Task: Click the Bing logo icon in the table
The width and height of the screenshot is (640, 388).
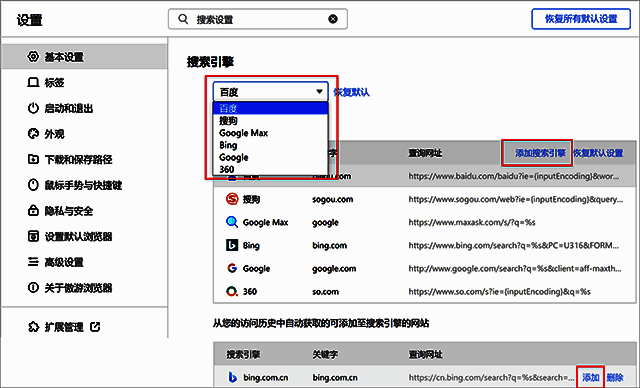Action: point(232,245)
